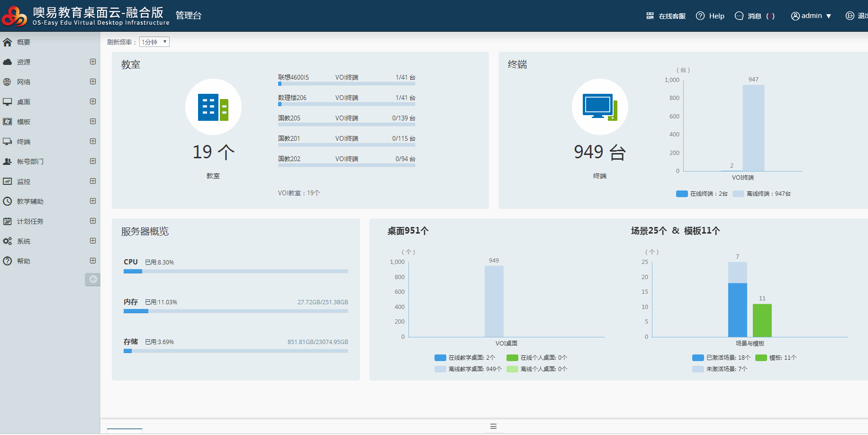Open the admin user dropdown
This screenshot has width=868, height=435.
pos(811,16)
